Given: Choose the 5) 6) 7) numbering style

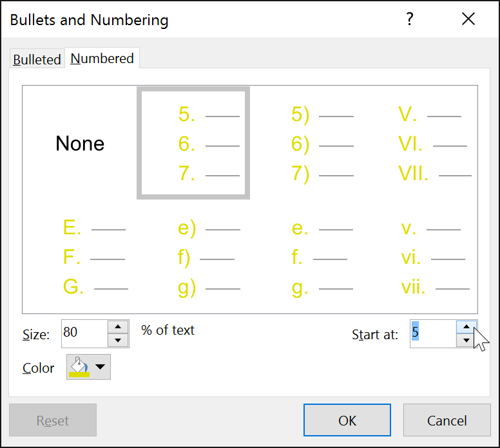Looking at the screenshot, I should [307, 144].
